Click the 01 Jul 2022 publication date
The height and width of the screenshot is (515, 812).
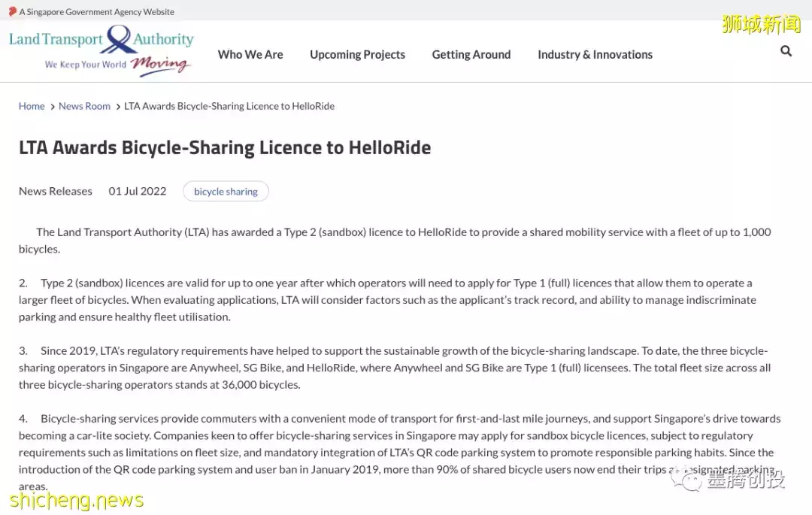click(x=138, y=191)
